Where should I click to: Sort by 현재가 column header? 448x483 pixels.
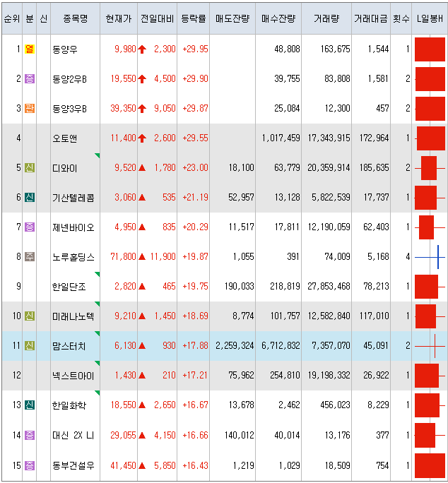(x=119, y=19)
